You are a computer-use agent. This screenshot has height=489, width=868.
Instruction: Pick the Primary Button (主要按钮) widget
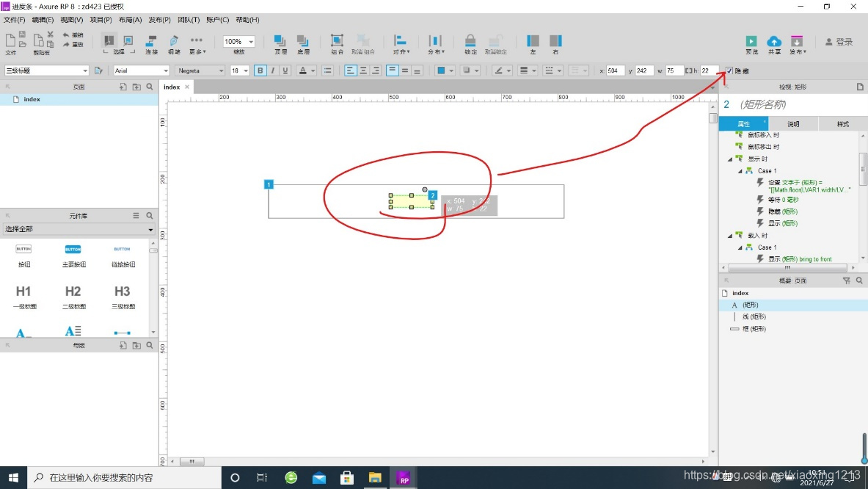(x=73, y=256)
